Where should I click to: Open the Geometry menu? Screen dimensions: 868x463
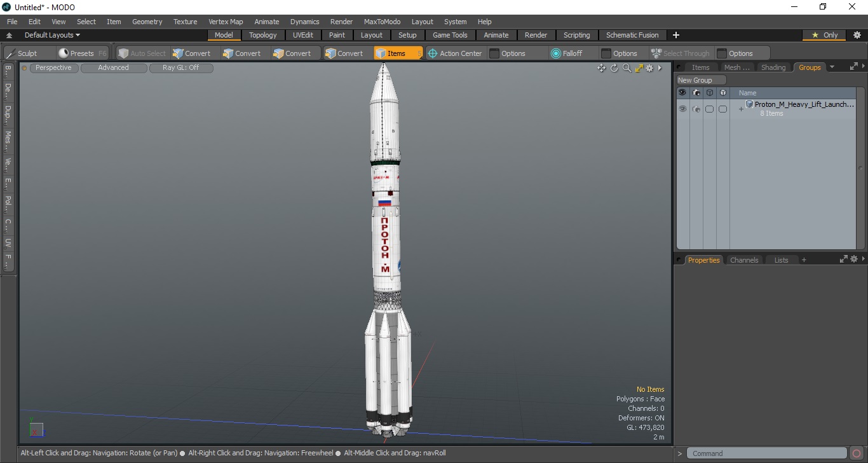(x=147, y=22)
